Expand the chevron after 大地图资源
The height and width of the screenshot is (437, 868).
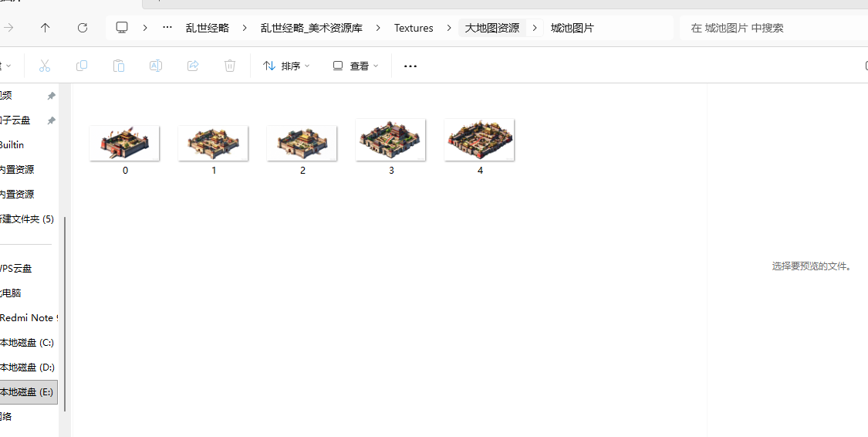coord(535,28)
